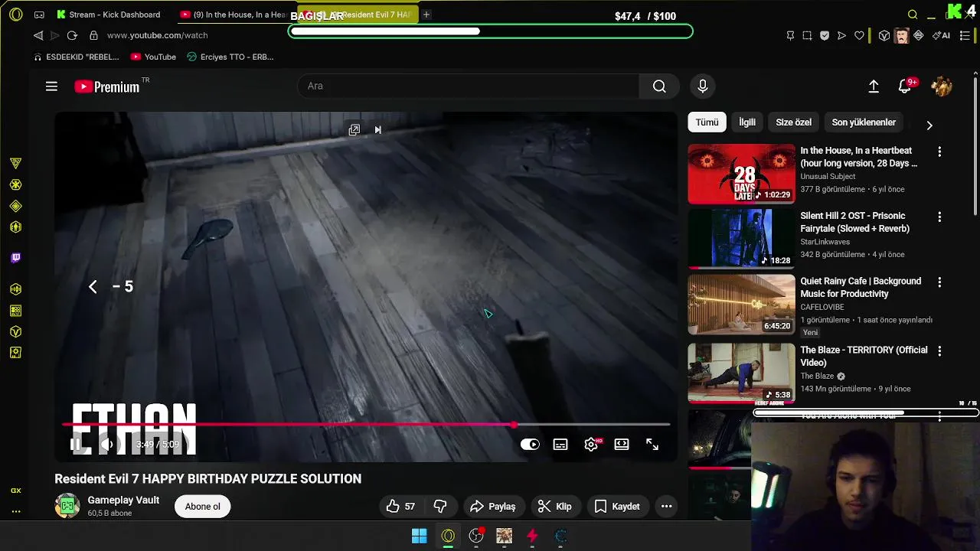980x551 pixels.
Task: Select the Tümü filter chip
Action: pyautogui.click(x=707, y=122)
